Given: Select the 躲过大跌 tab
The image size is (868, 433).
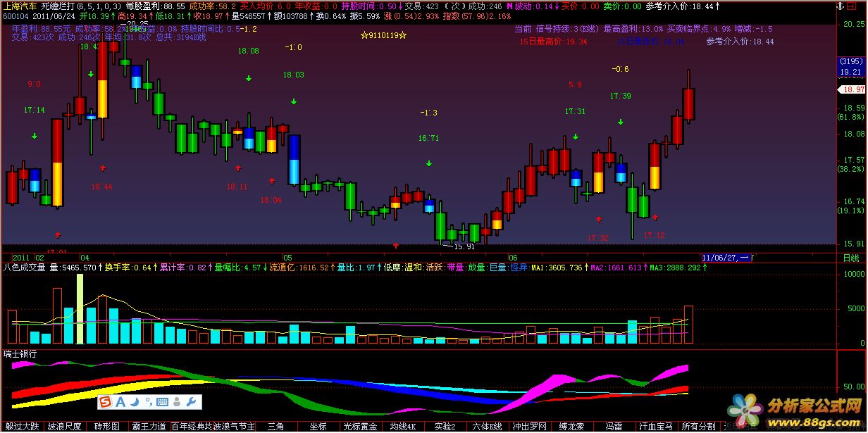Looking at the screenshot, I should [x=22, y=427].
